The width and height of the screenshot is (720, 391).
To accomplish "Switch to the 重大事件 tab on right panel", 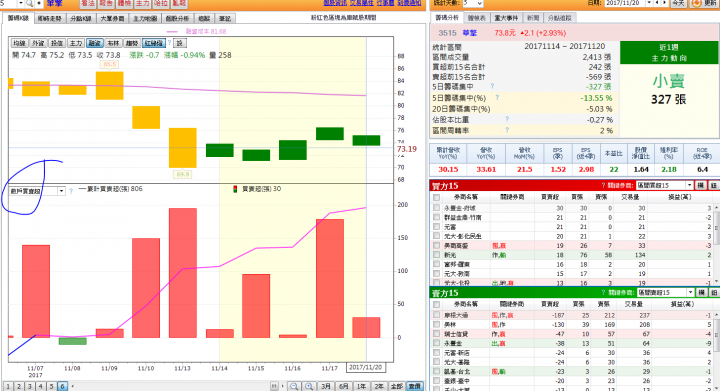I will coord(506,18).
